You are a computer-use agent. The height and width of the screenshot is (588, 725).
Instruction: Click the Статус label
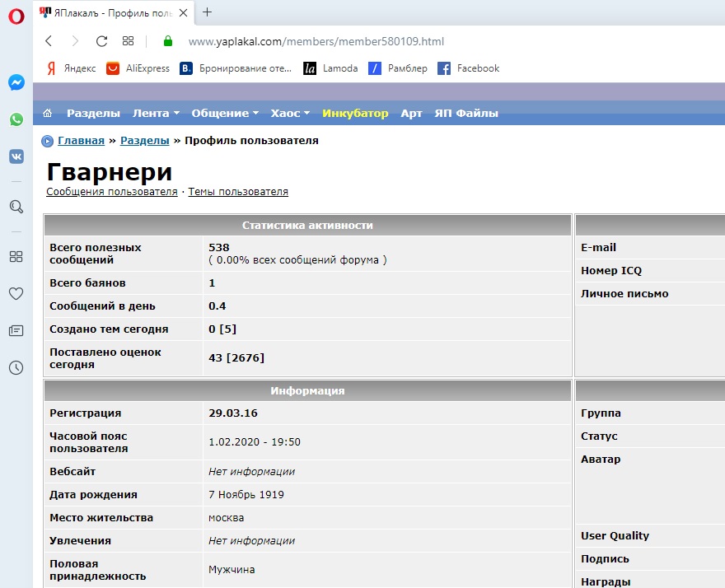599,436
